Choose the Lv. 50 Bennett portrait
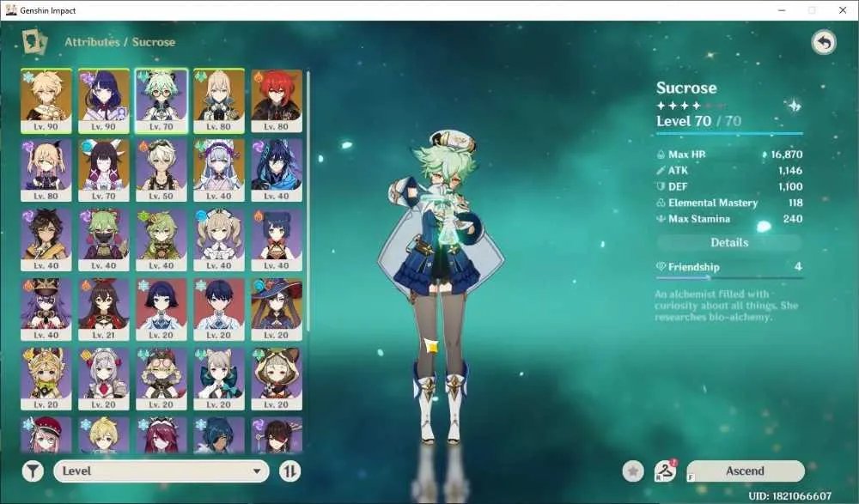 click(x=161, y=170)
